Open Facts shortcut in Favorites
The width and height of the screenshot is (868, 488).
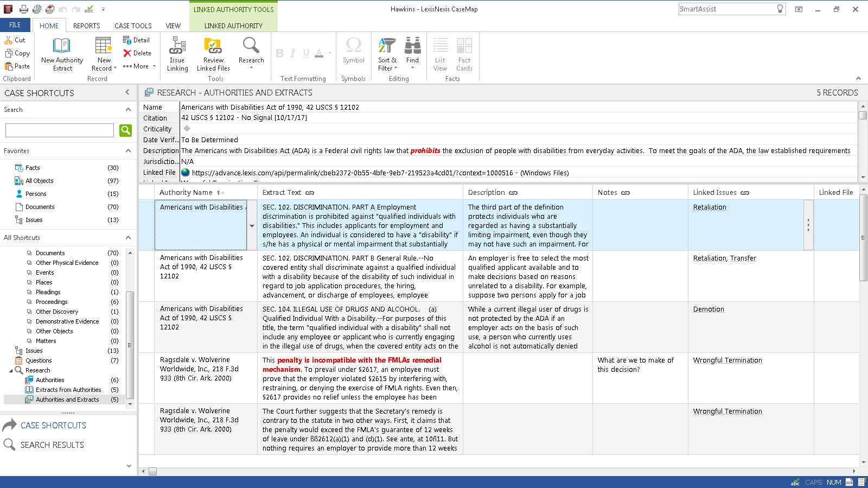click(33, 168)
